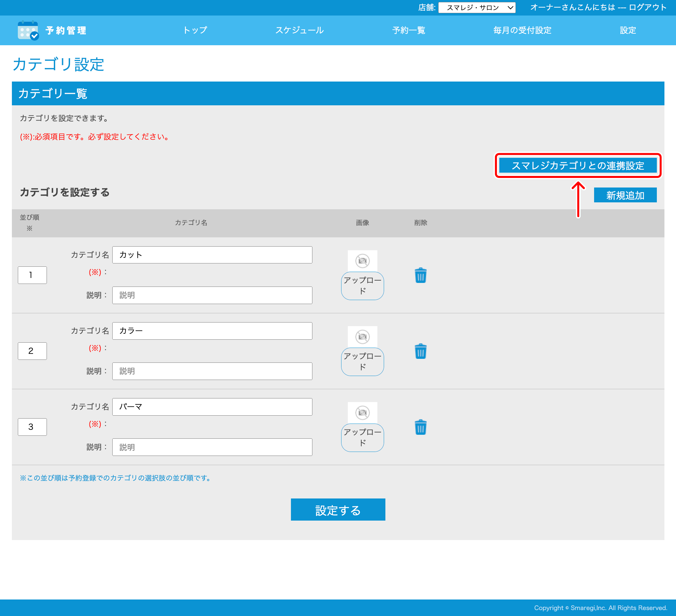Click the 予約管理 calendar logo icon
Image resolution: width=676 pixels, height=616 pixels.
(28, 30)
